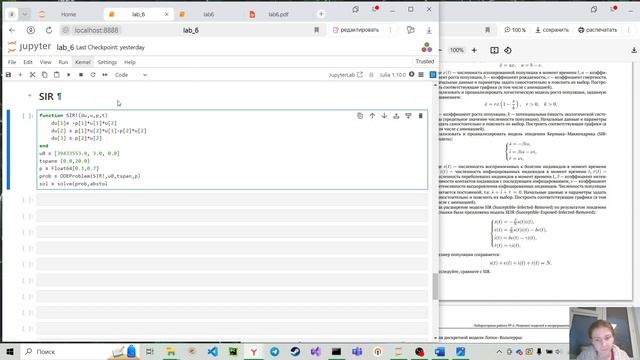Screen dimensions: 640x360
Task: Click сохранить in the PDF window
Action: click(552, 30)
